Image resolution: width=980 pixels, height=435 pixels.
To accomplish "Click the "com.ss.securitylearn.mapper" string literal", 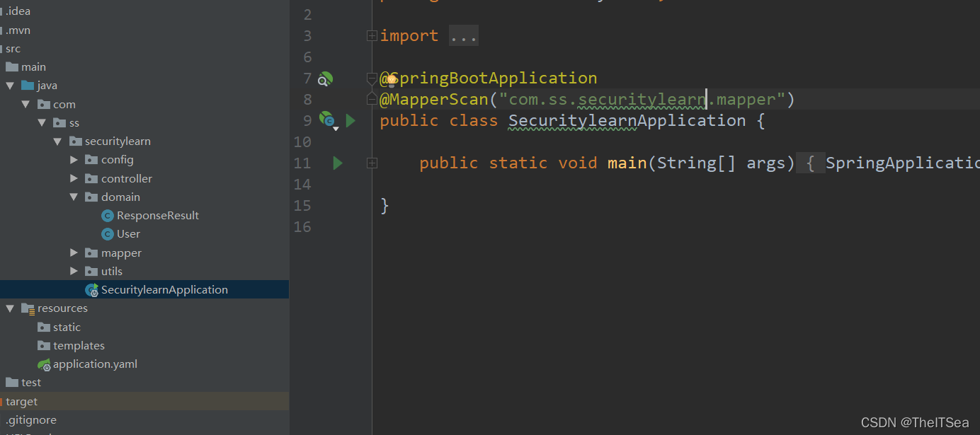I will (x=642, y=100).
